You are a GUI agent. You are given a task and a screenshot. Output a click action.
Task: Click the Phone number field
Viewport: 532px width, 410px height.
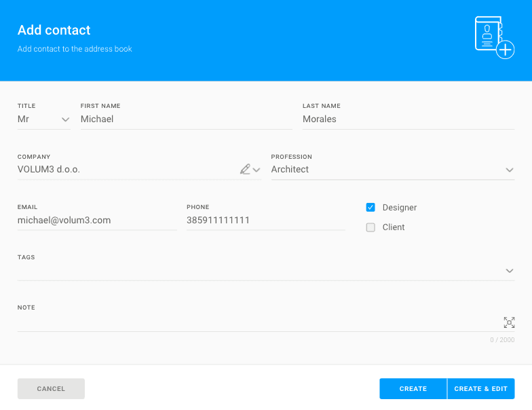point(265,221)
